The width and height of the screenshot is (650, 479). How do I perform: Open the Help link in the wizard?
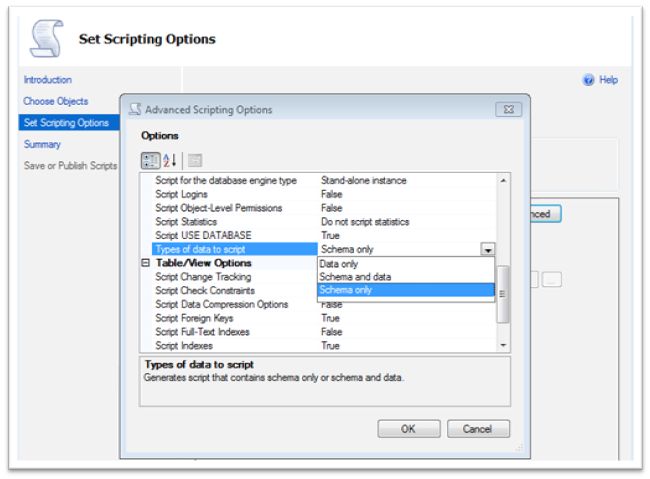608,80
